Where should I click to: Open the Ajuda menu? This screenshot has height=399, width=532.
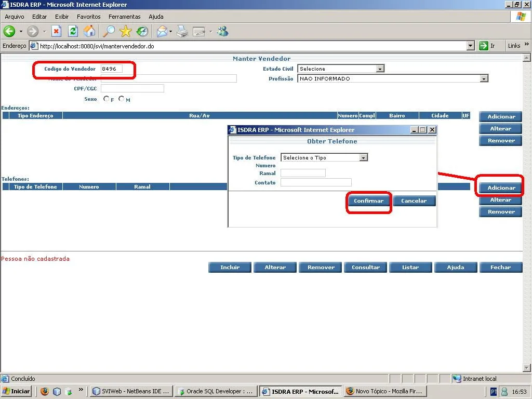click(156, 17)
